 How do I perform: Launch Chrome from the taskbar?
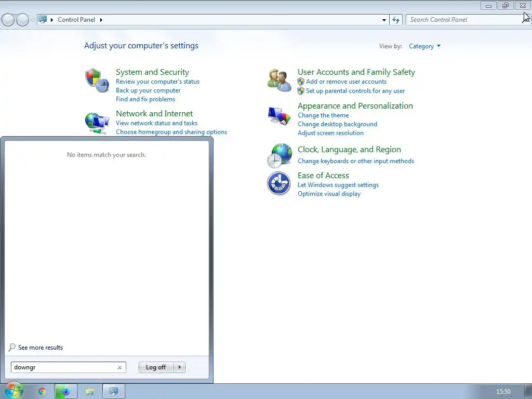(42, 392)
